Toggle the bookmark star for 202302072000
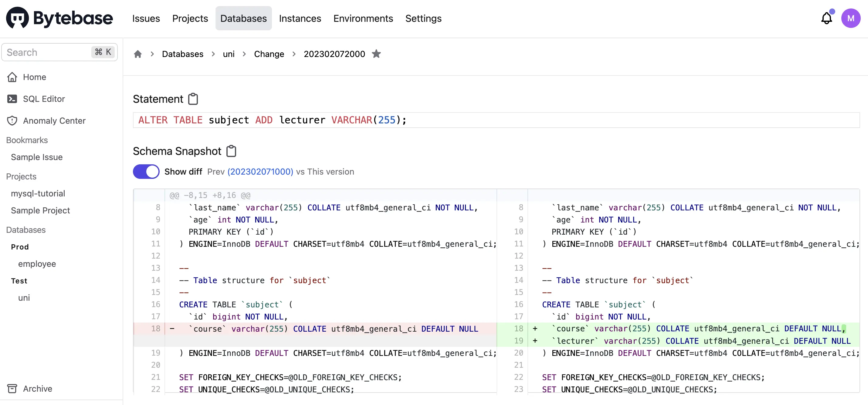 pos(376,54)
